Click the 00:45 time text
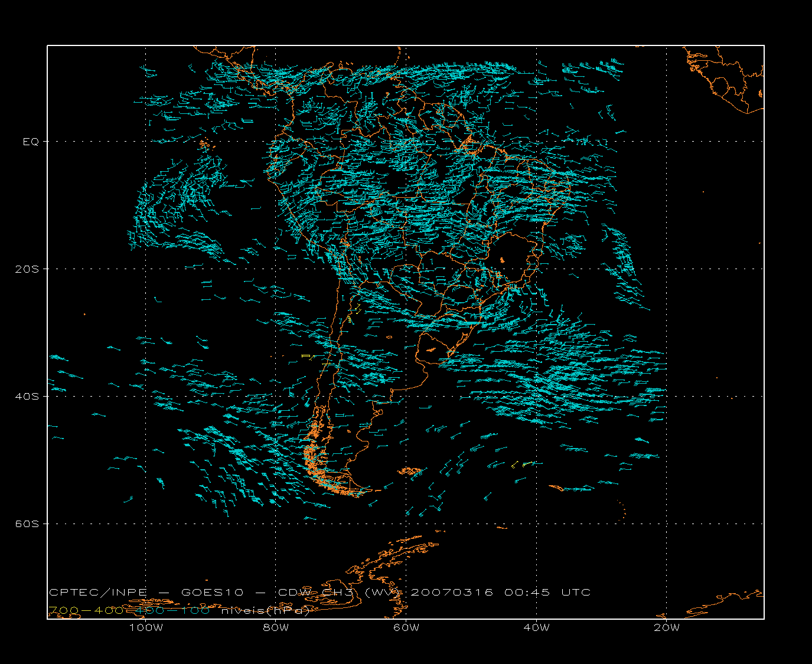812x664 pixels. 527,593
